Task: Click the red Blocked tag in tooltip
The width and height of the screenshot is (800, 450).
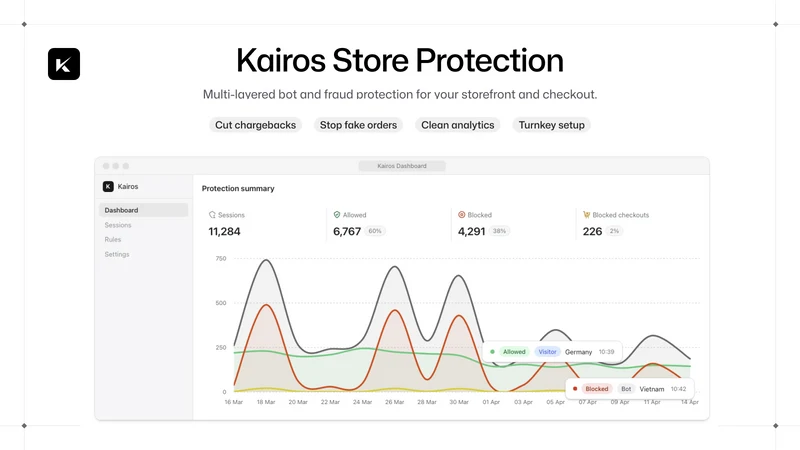Action: point(596,389)
